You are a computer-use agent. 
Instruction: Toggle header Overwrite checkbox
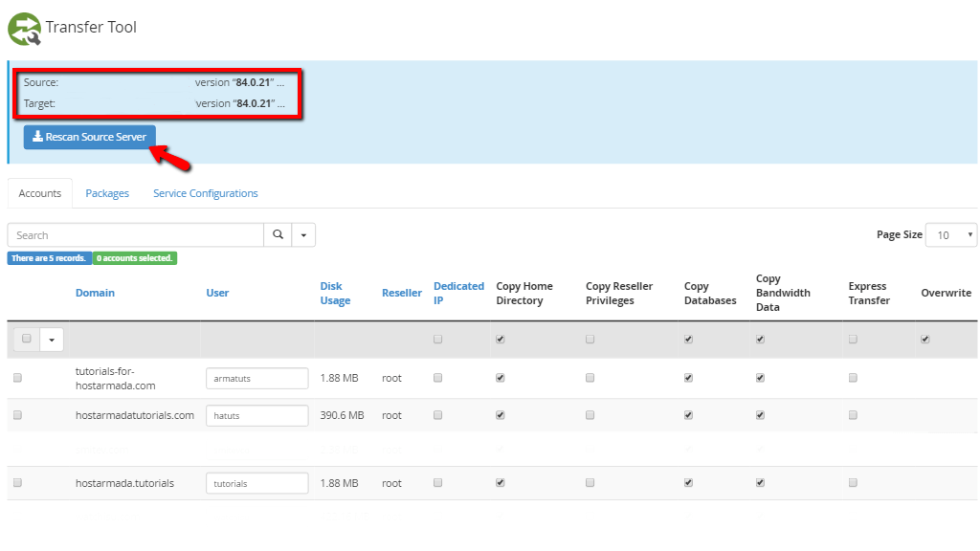click(925, 340)
